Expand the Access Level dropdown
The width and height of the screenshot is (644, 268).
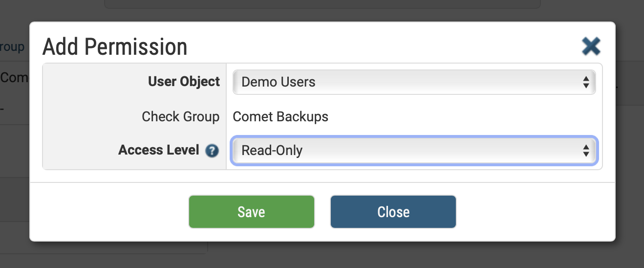413,151
